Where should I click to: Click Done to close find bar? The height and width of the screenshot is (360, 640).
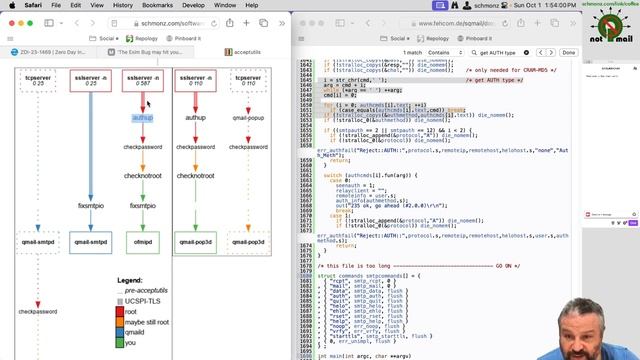pyautogui.click(x=569, y=53)
